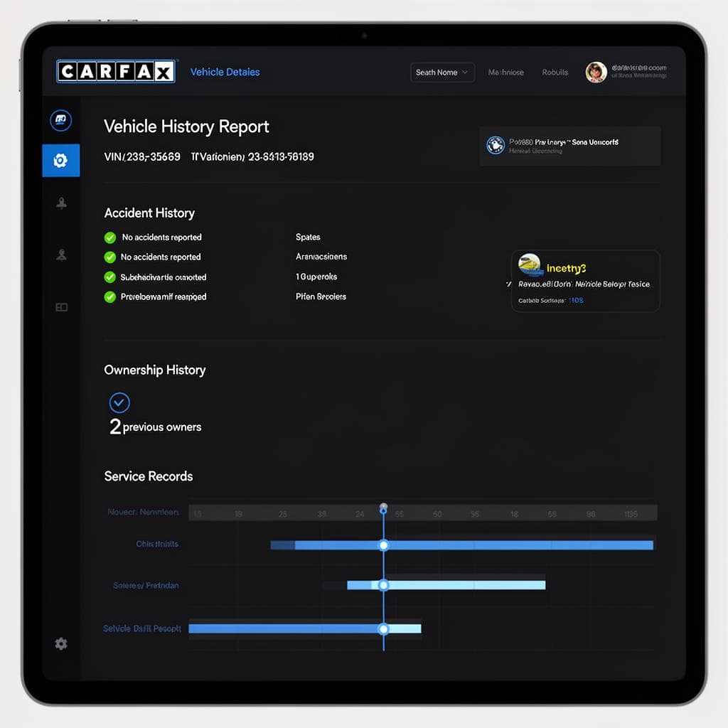Open the settings gear at sidebar bottom
Image resolution: width=728 pixels, height=728 pixels.
click(61, 643)
